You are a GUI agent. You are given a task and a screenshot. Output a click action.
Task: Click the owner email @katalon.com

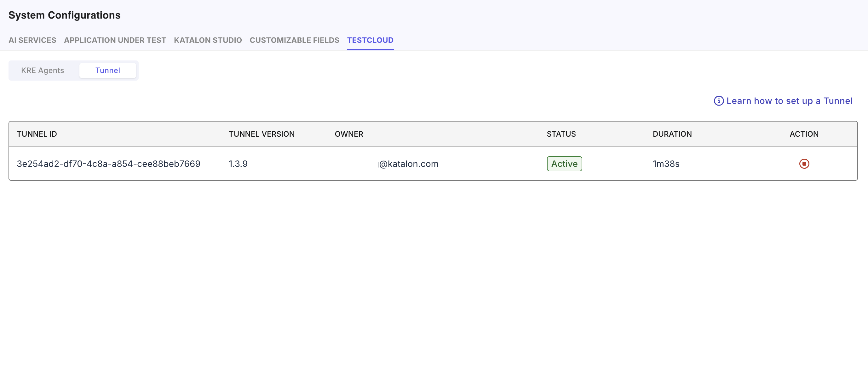point(408,164)
